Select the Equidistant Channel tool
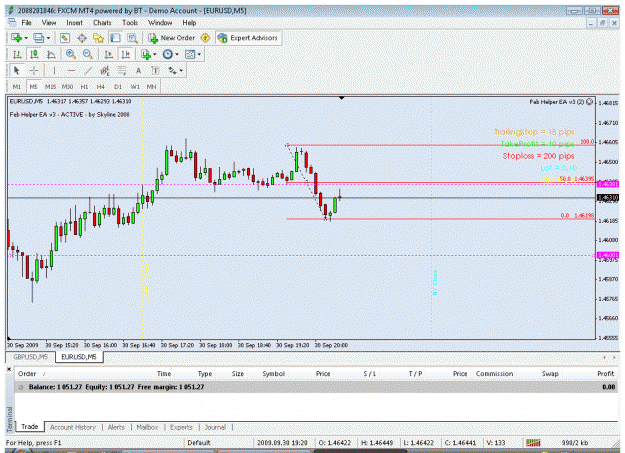The width and height of the screenshot is (625, 453). [x=105, y=71]
